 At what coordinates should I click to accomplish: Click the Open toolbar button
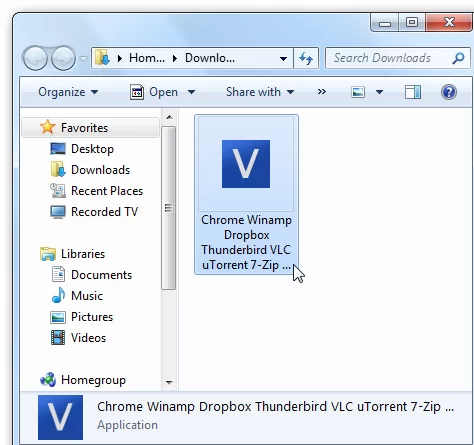tap(154, 92)
